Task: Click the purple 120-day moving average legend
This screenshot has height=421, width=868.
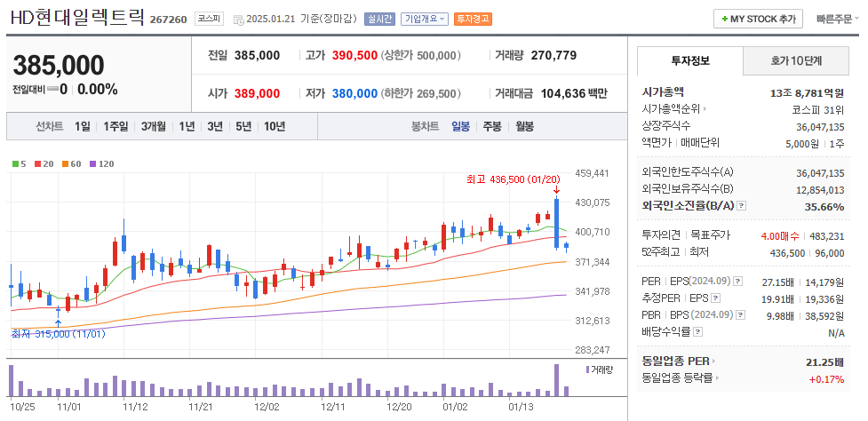Action: tap(100, 163)
